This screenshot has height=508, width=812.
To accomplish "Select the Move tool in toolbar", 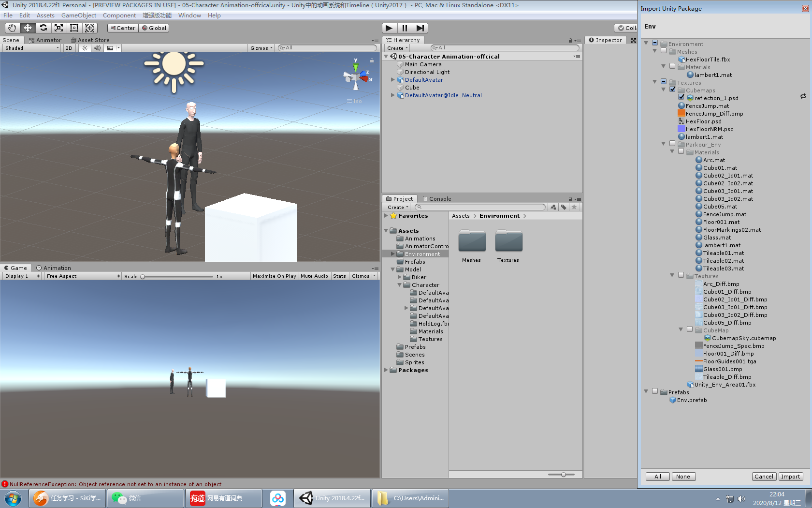I will click(28, 28).
